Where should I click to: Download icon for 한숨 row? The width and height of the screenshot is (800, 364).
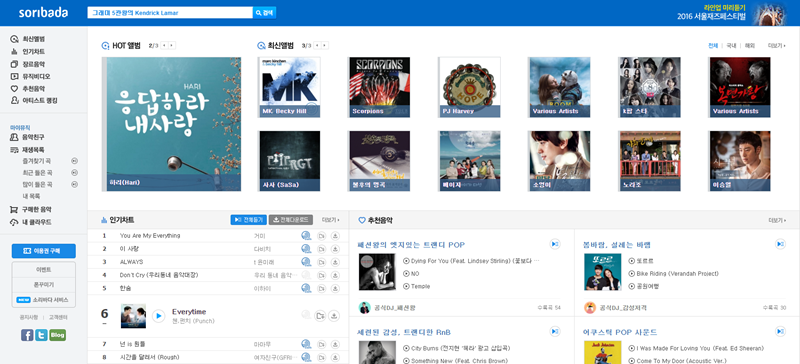335,288
